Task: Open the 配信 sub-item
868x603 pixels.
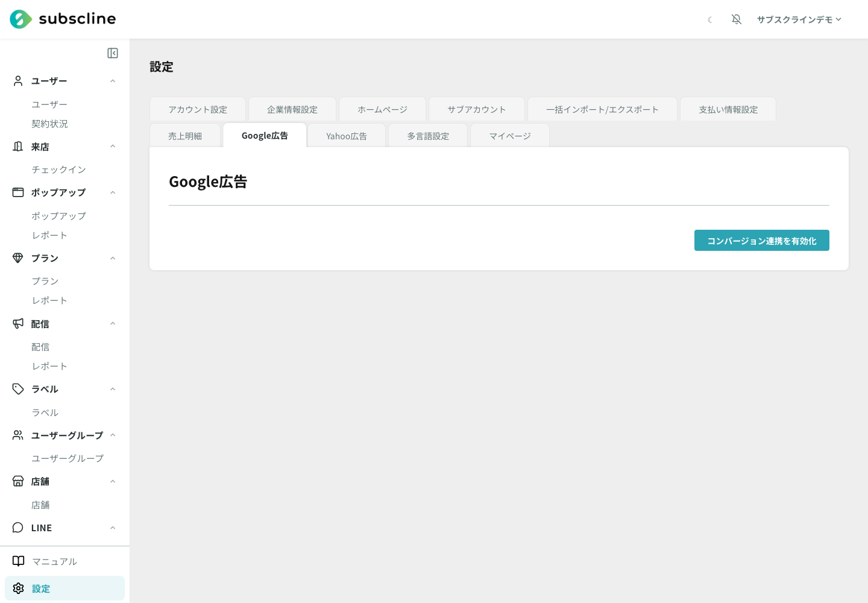Action: (40, 347)
